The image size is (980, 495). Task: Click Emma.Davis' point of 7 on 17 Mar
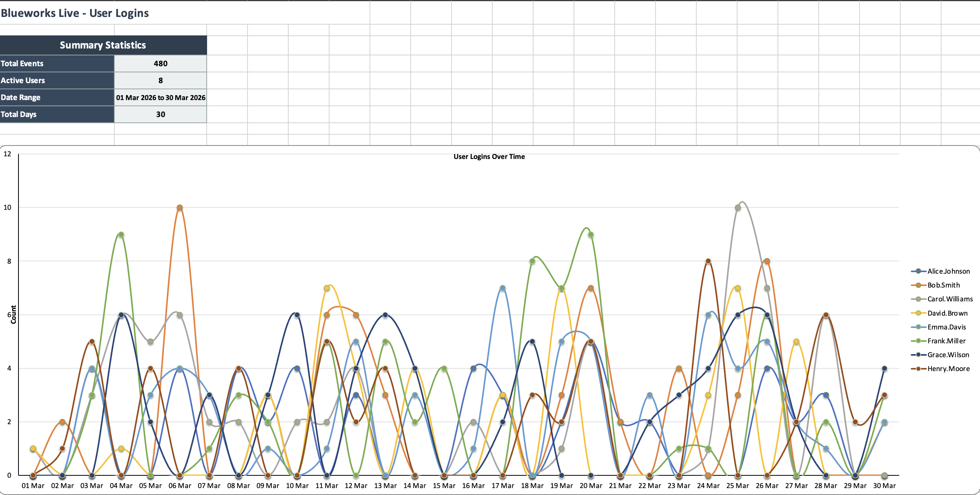pyautogui.click(x=503, y=288)
